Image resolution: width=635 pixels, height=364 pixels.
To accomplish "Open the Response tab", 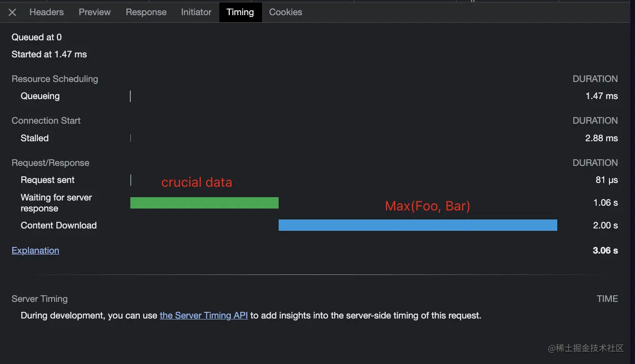I will (x=146, y=12).
